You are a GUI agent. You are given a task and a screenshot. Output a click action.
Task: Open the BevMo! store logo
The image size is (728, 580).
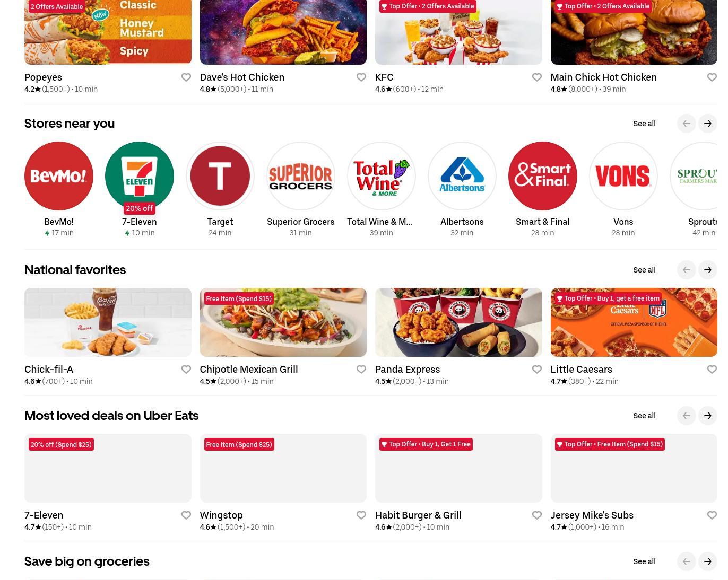coord(59,176)
